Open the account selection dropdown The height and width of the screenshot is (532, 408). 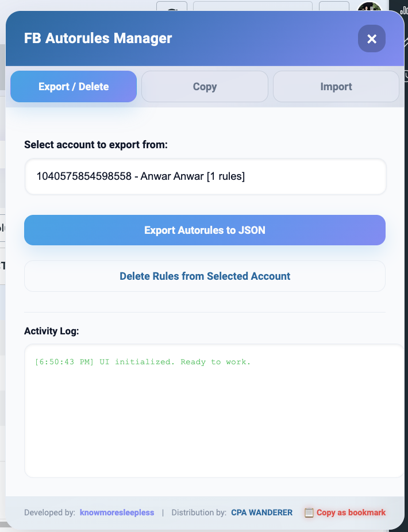205,177
